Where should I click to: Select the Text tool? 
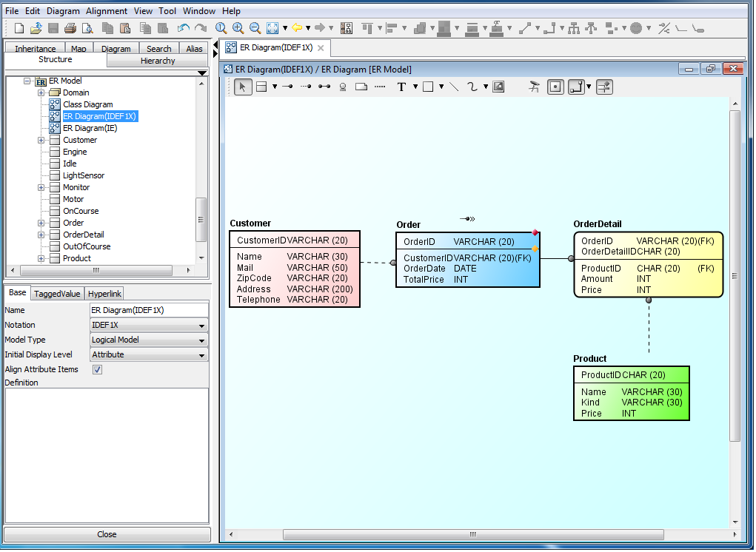tap(401, 87)
